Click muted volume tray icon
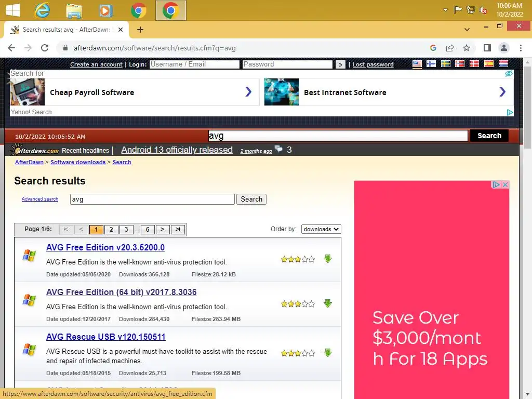Image resolution: width=532 pixels, height=399 pixels. (x=483, y=10)
